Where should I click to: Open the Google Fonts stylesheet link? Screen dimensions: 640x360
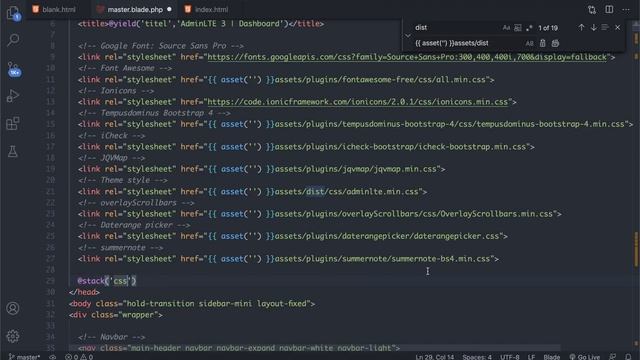click(x=407, y=57)
